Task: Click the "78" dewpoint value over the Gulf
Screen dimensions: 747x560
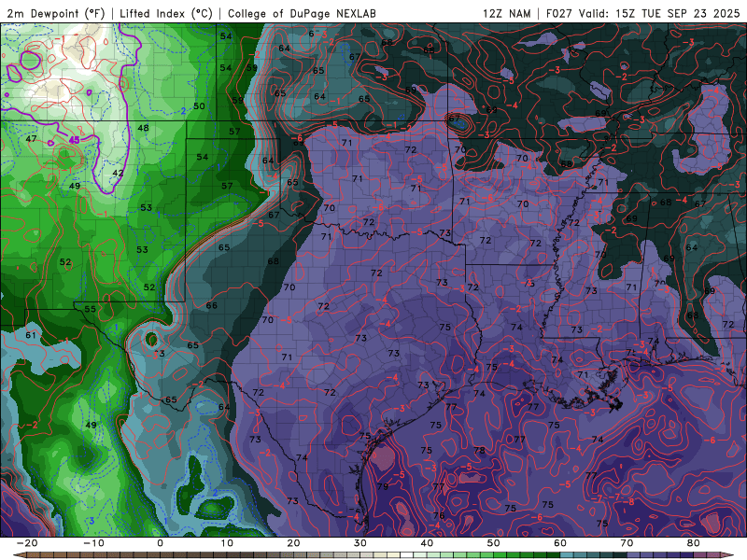Action: [479, 450]
